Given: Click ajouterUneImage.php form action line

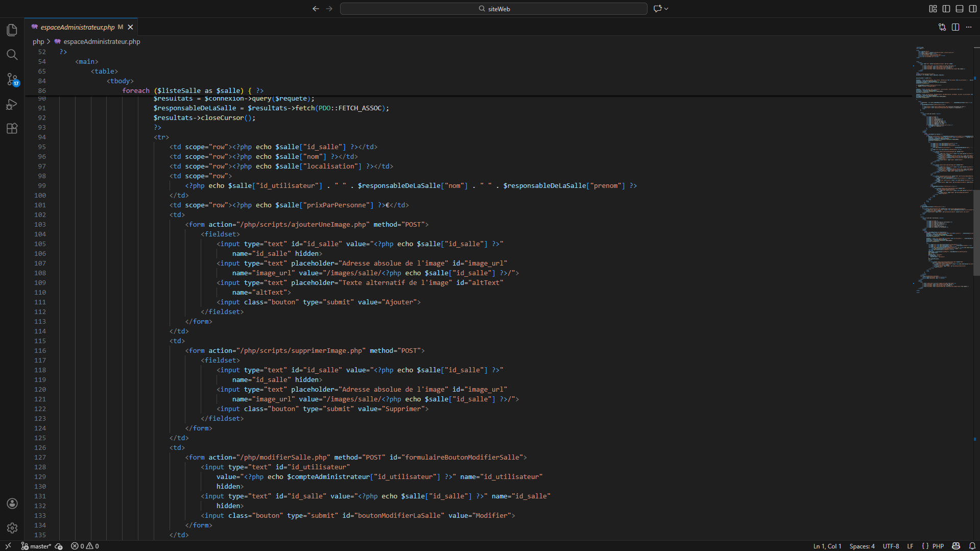Looking at the screenshot, I should (307, 224).
